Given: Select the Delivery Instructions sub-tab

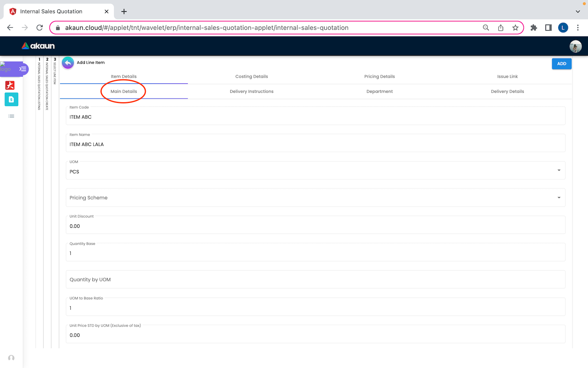Looking at the screenshot, I should pyautogui.click(x=252, y=92).
